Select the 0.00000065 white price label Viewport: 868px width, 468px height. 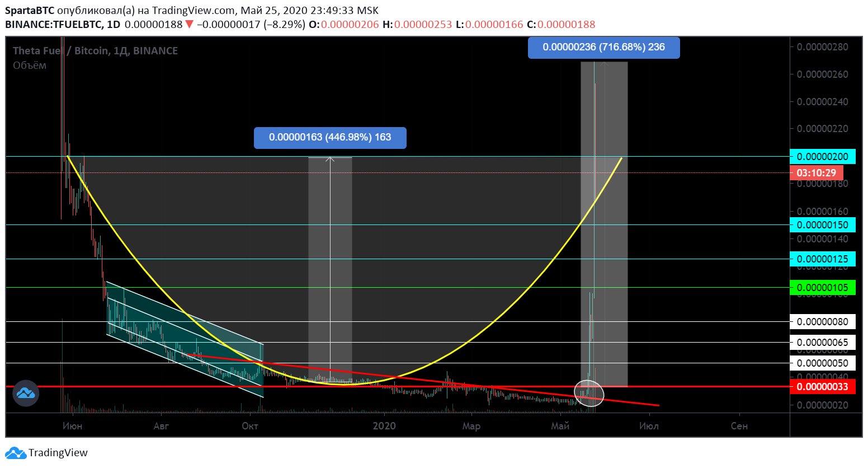coord(823,343)
